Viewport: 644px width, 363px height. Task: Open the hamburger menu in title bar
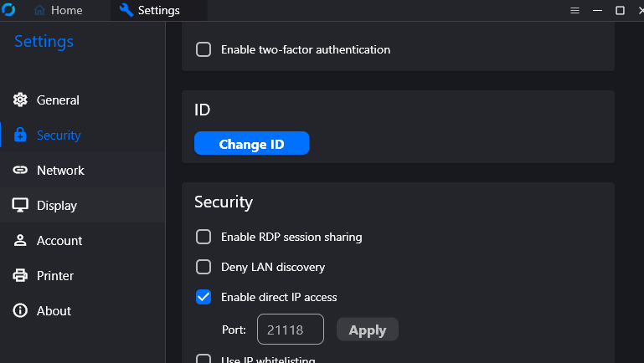point(574,11)
